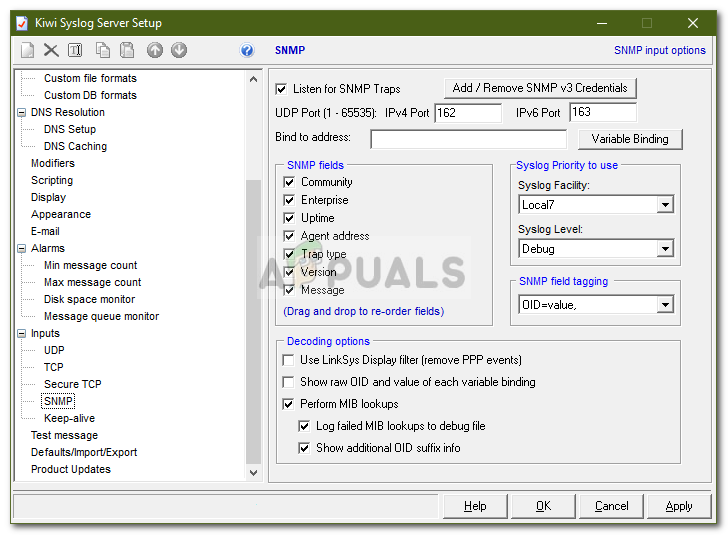
Task: Click the Move Up arrow icon
Action: tap(155, 50)
